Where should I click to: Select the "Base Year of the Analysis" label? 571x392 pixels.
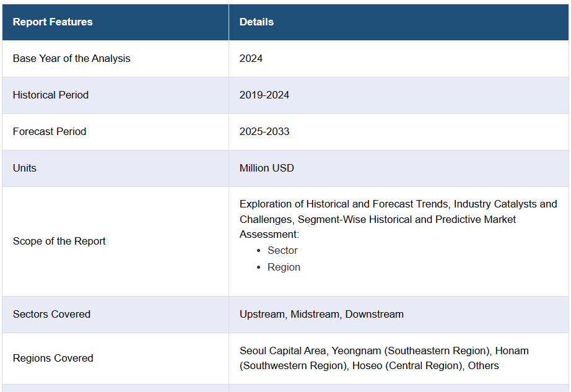click(71, 58)
